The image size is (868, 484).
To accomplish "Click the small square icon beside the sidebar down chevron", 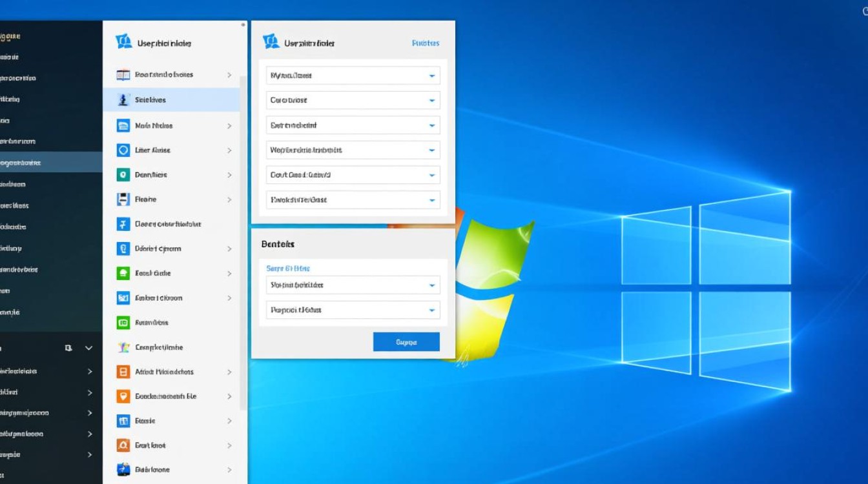I will (68, 348).
